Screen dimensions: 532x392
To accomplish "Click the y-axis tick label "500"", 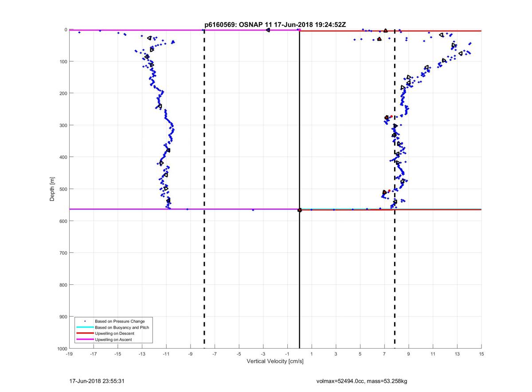I will (63, 189).
